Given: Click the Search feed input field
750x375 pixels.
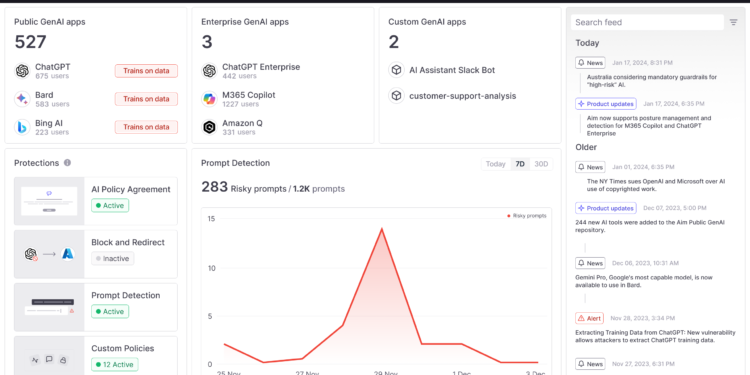Looking at the screenshot, I should point(647,22).
